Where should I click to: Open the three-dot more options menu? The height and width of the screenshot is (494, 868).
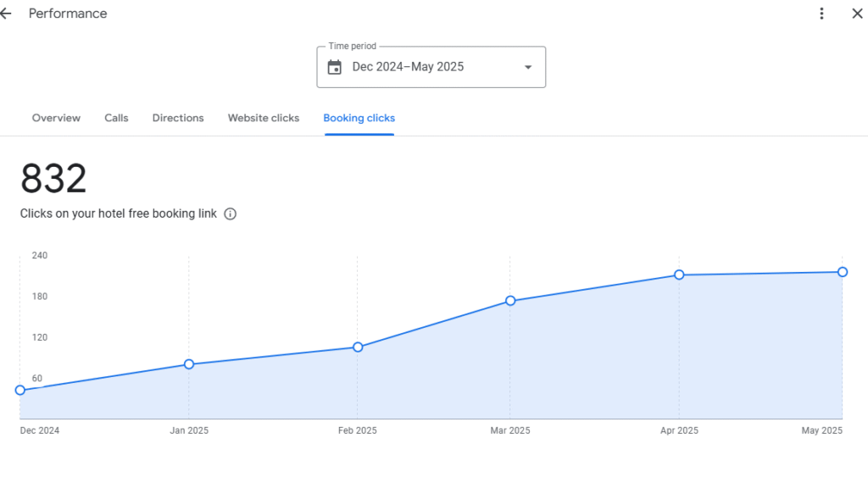coord(821,14)
